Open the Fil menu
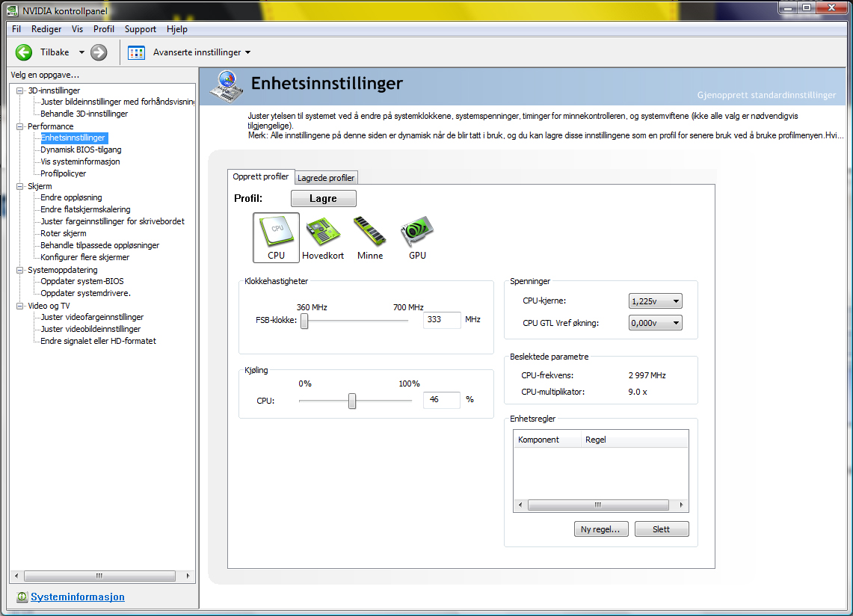The image size is (853, 616). 16,29
